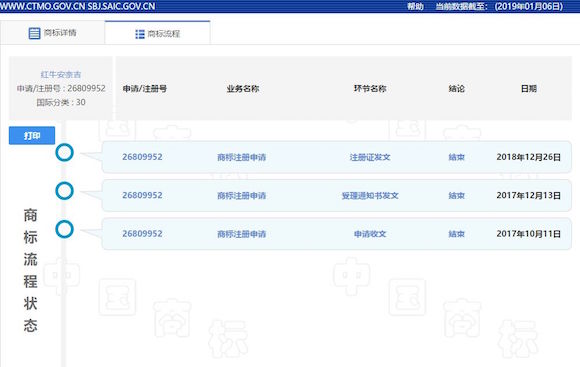This screenshot has height=367, width=580.
Task: Click the 商标详情 document icon
Action: pos(34,33)
